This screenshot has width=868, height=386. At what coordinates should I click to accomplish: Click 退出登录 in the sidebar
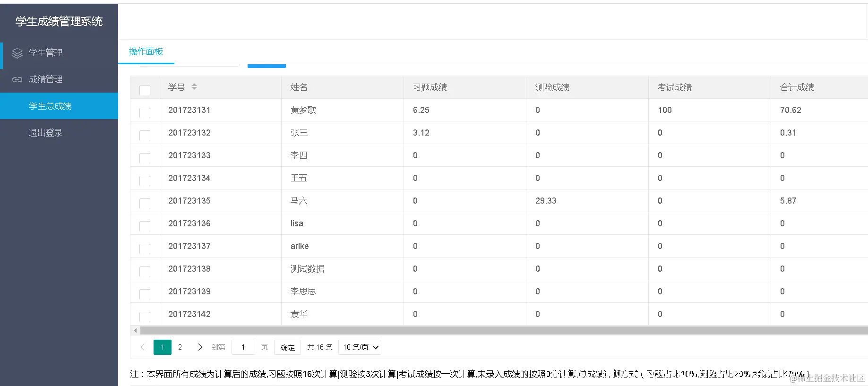59,133
